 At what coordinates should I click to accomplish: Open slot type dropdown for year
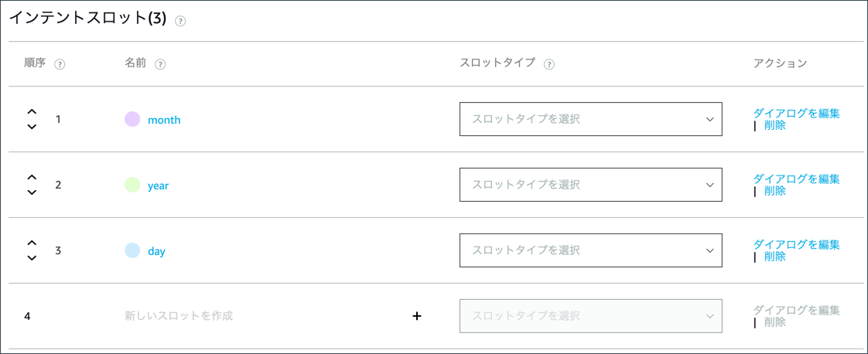point(590,185)
